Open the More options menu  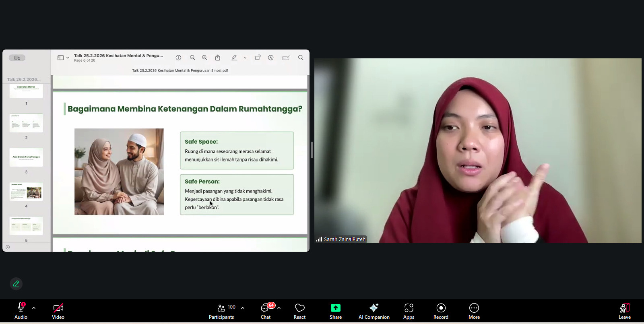[474, 311]
